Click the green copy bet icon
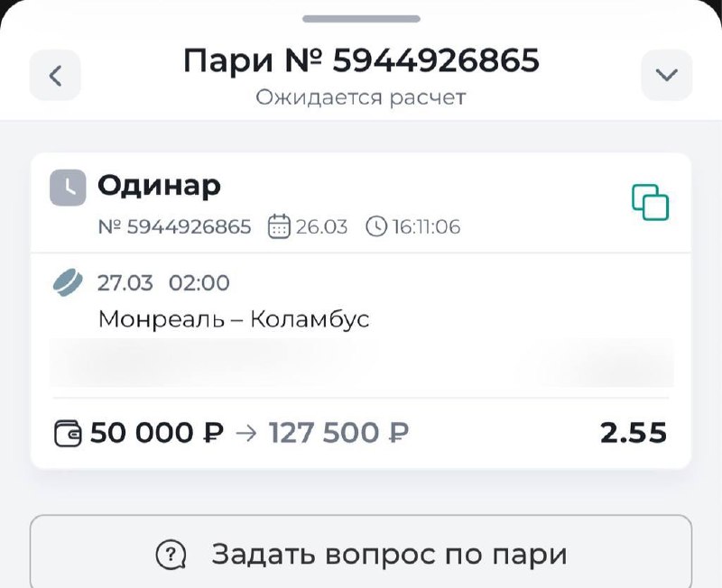 pos(650,202)
